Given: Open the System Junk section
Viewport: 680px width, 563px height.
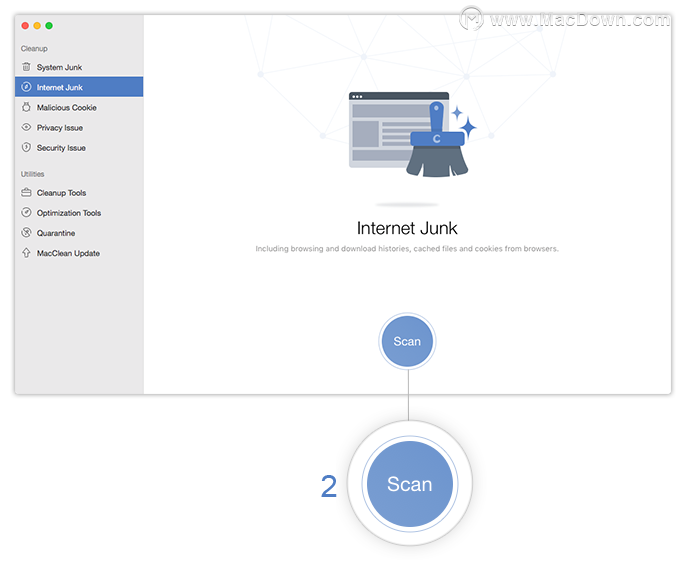Looking at the screenshot, I should (x=79, y=67).
